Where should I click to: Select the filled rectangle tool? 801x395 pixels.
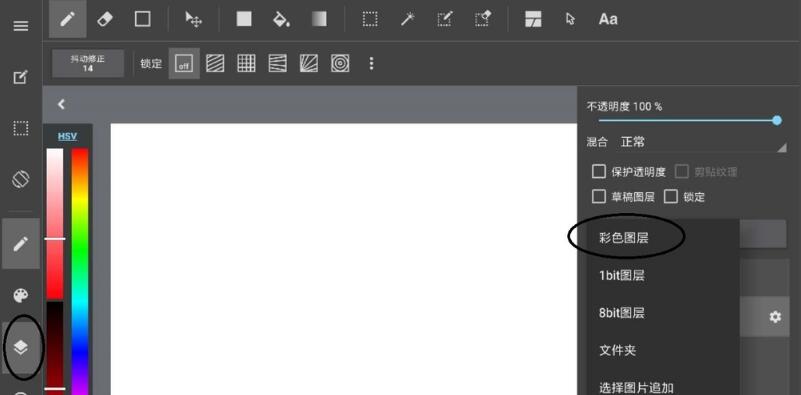[x=244, y=19]
